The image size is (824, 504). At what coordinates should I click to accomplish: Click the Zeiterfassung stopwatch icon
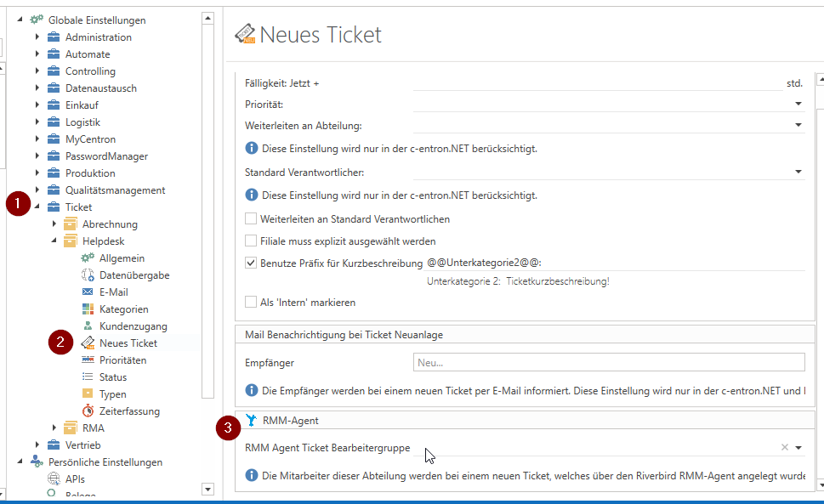tap(88, 411)
